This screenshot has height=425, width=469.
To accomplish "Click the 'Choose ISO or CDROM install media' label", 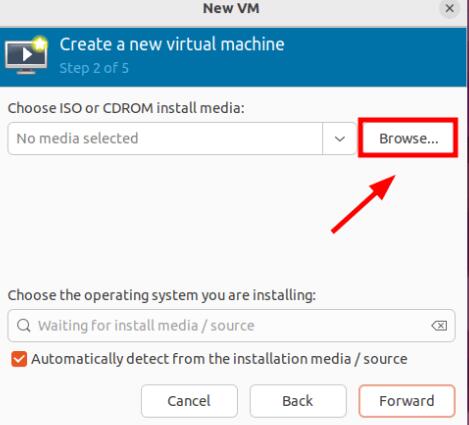I will 126,108.
